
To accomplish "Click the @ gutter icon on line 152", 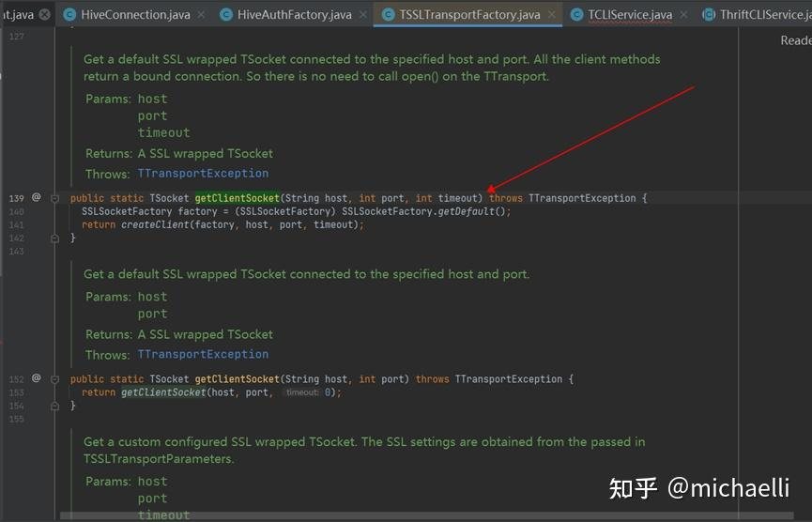I will 37,378.
